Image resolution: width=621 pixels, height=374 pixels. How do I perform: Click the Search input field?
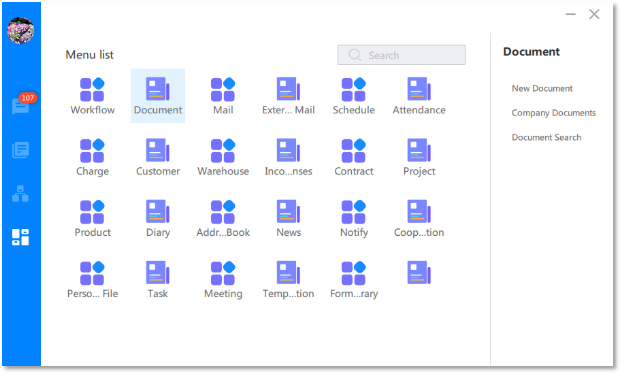click(401, 55)
